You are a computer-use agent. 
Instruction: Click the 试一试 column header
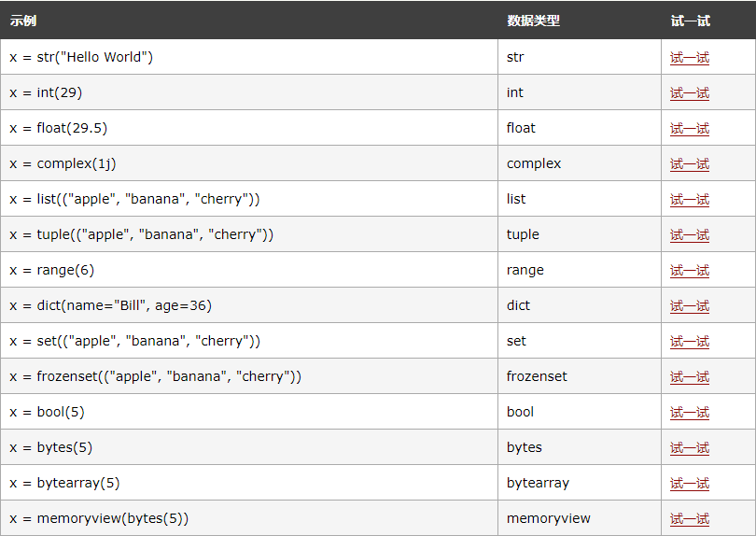(x=690, y=21)
